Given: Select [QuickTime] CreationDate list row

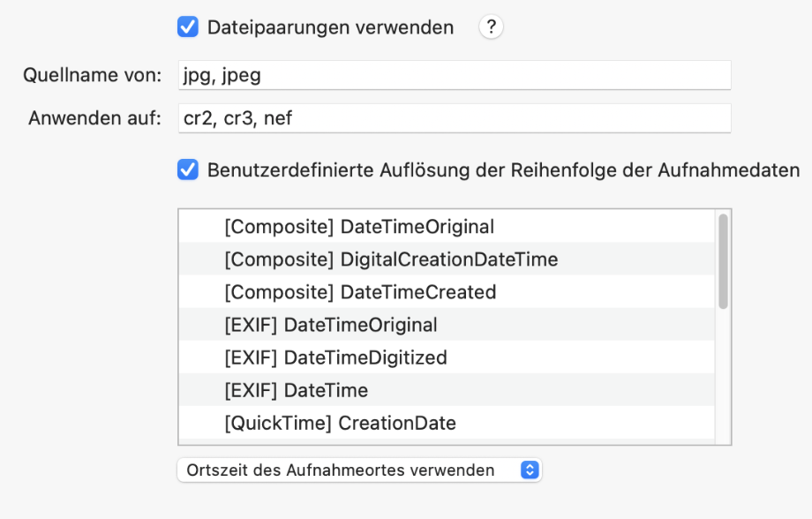Looking at the screenshot, I should pyautogui.click(x=447, y=422).
